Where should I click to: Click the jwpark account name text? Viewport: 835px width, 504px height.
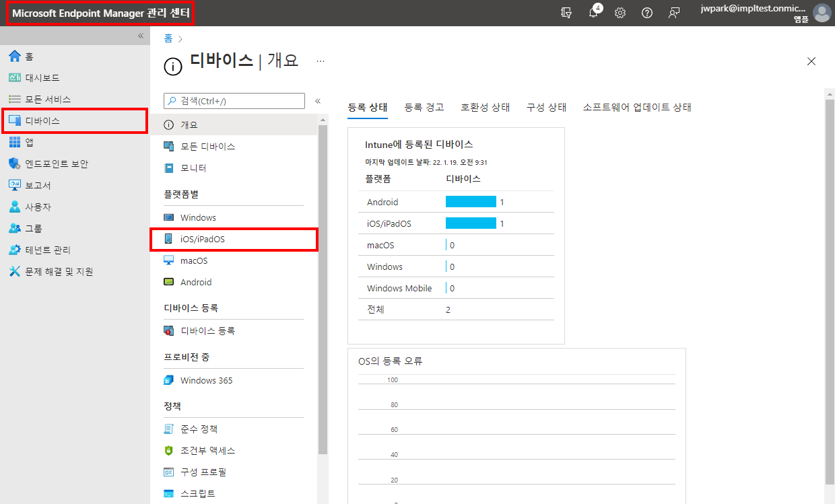click(753, 9)
